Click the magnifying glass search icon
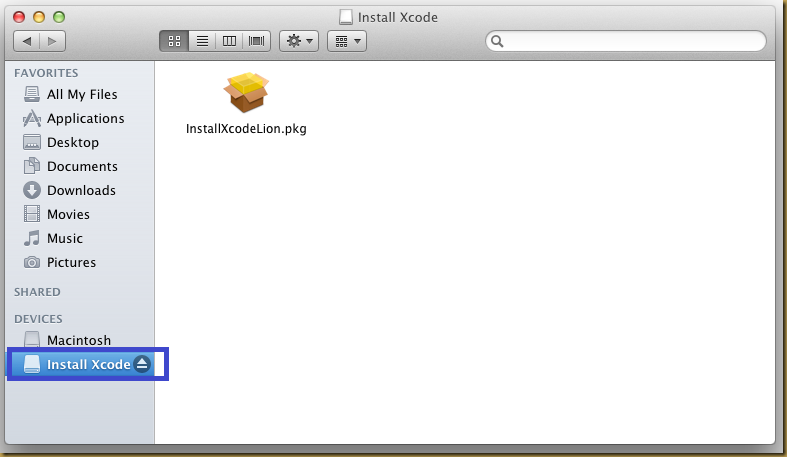 pos(497,41)
